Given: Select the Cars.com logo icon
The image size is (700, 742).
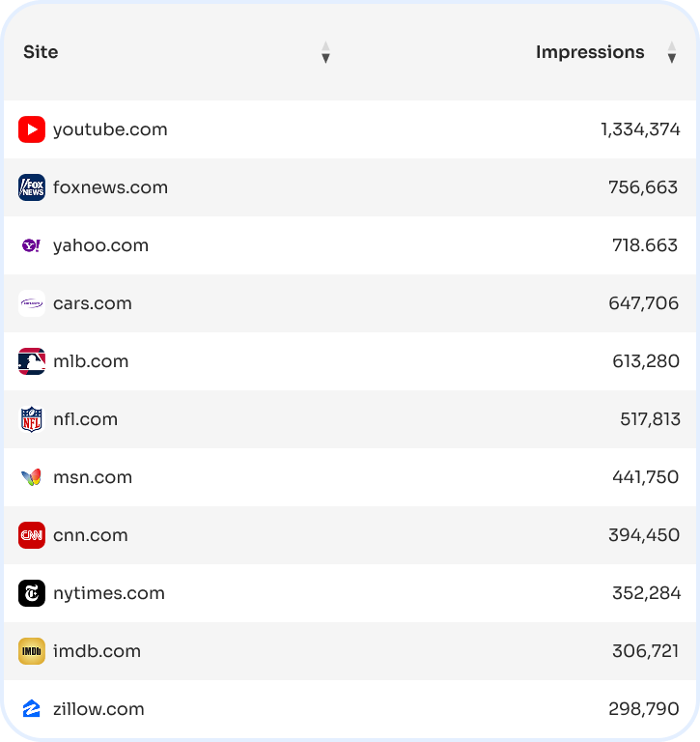Looking at the screenshot, I should (x=32, y=303).
